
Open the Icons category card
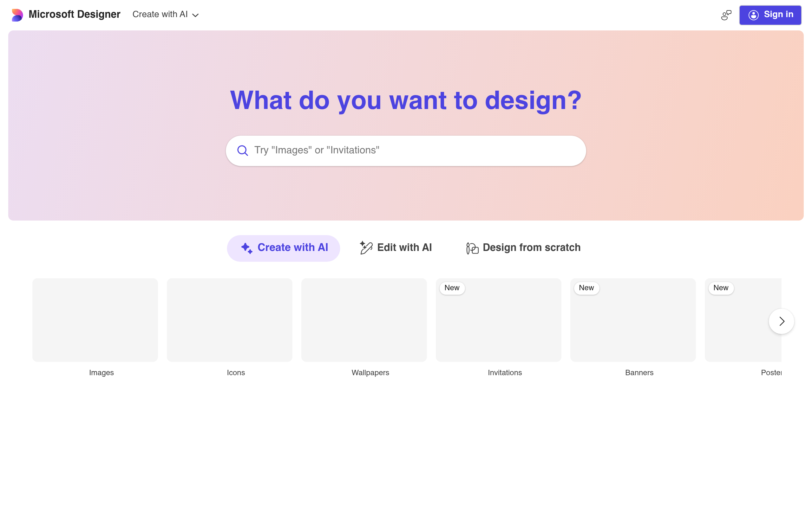point(229,320)
